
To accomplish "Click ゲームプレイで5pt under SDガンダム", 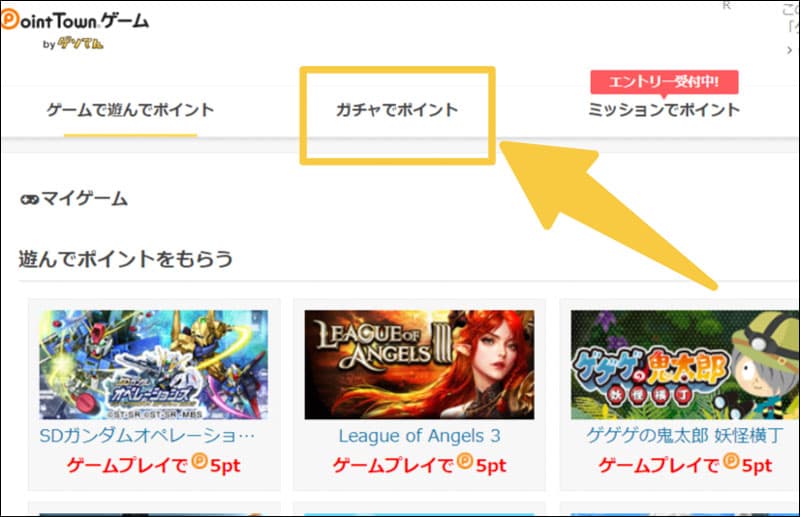I will [154, 464].
